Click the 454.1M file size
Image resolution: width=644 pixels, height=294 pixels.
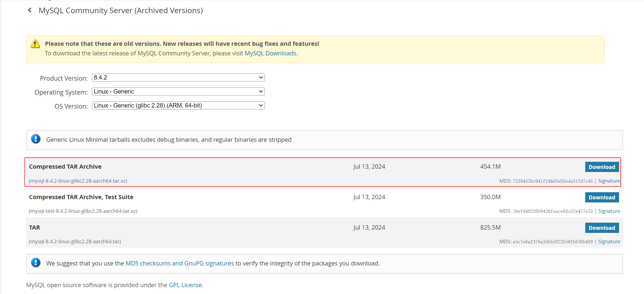click(x=490, y=166)
